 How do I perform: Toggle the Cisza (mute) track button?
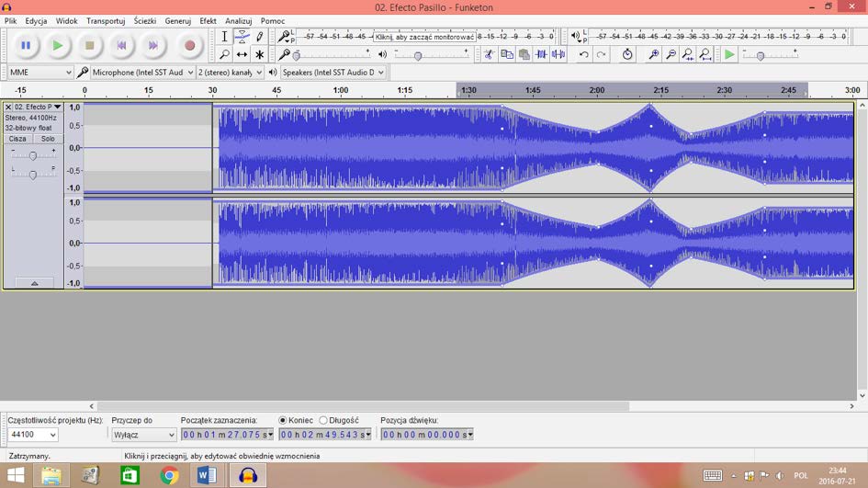click(17, 139)
